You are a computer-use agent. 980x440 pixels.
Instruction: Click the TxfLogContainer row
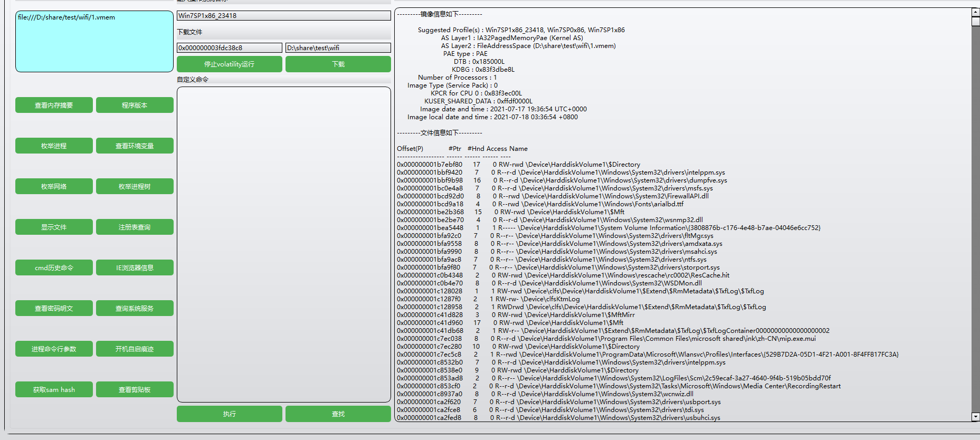click(613, 331)
